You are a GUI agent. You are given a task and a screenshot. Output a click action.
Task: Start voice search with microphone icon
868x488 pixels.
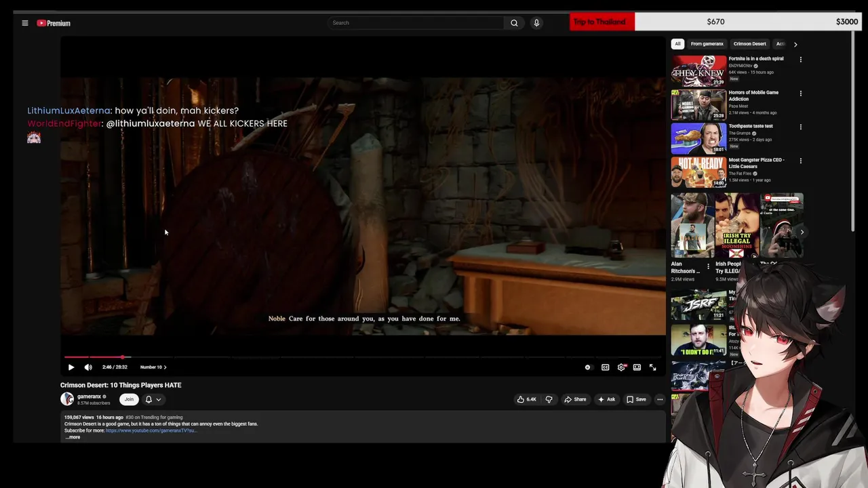(536, 23)
